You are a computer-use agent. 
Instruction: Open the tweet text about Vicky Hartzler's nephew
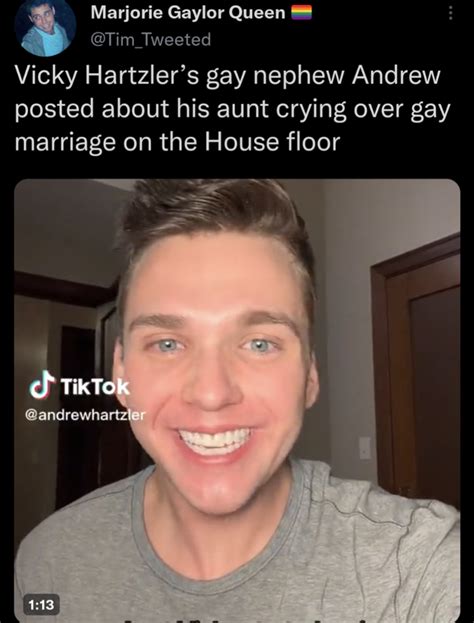pos(233,108)
